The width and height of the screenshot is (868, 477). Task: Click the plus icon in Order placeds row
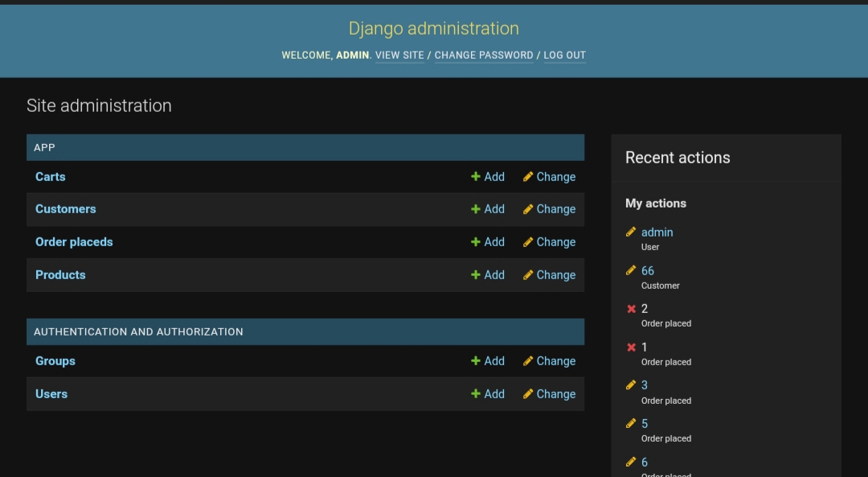tap(476, 242)
